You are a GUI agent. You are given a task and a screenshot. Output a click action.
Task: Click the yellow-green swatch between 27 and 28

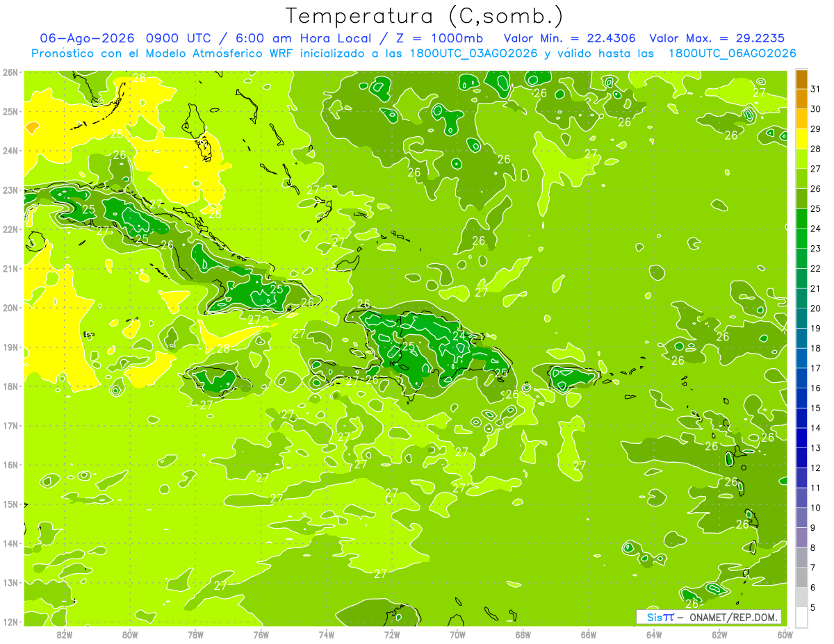click(x=801, y=159)
